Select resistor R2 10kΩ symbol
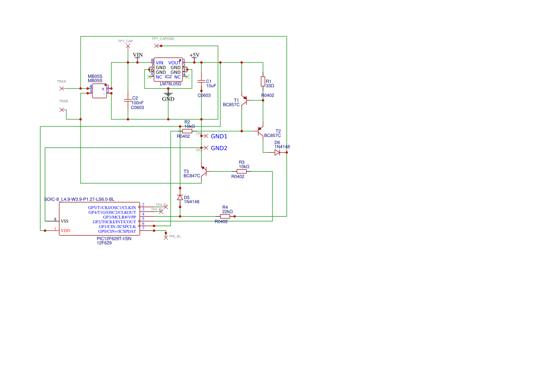This screenshot has height=392, width=554. pyautogui.click(x=187, y=131)
